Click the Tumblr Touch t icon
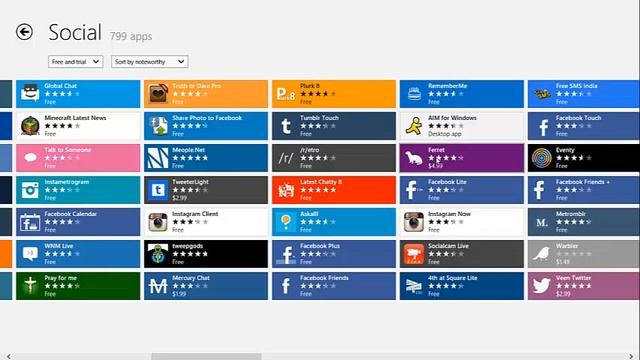The image size is (640, 360). tap(286, 126)
